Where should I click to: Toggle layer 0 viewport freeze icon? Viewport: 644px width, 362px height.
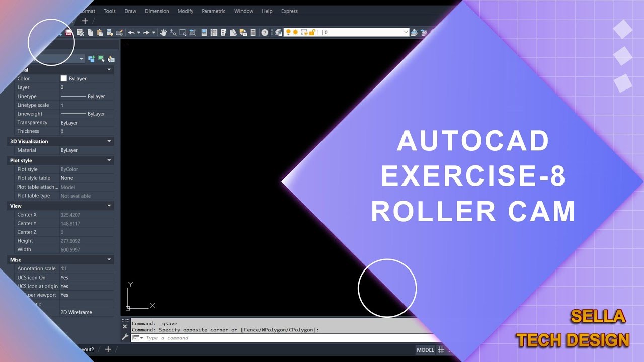tap(304, 32)
